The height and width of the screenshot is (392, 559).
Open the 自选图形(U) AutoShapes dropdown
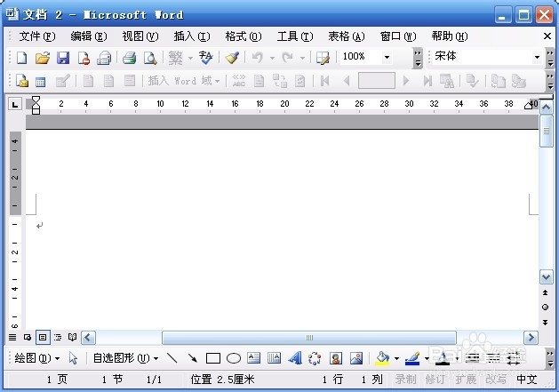pos(126,358)
